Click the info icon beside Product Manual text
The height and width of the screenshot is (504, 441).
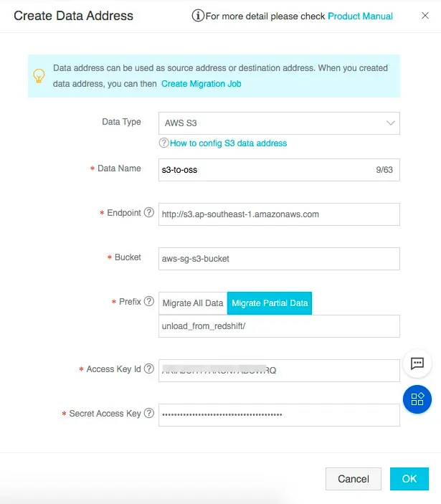[199, 16]
